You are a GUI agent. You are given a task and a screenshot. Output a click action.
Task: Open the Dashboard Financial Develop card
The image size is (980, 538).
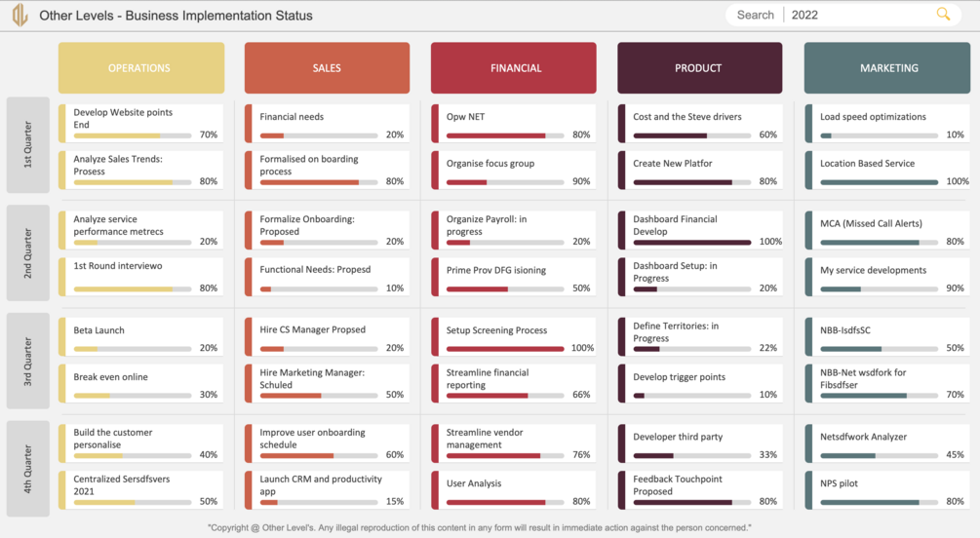pos(700,230)
